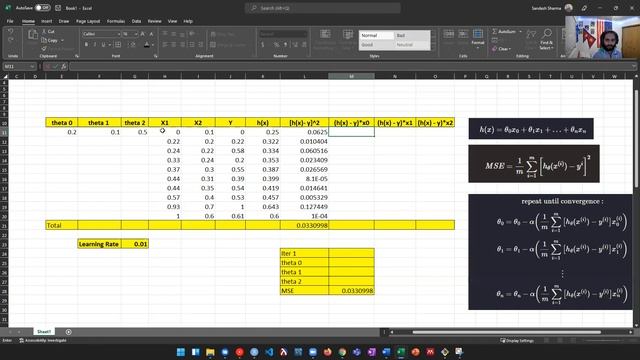Switch to the Insert tab
640x360 pixels.
coord(47,21)
